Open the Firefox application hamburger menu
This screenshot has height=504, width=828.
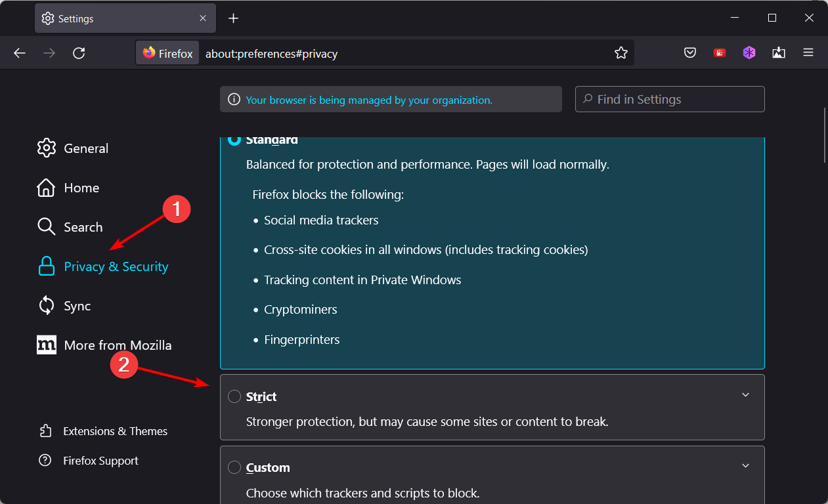[x=808, y=53]
